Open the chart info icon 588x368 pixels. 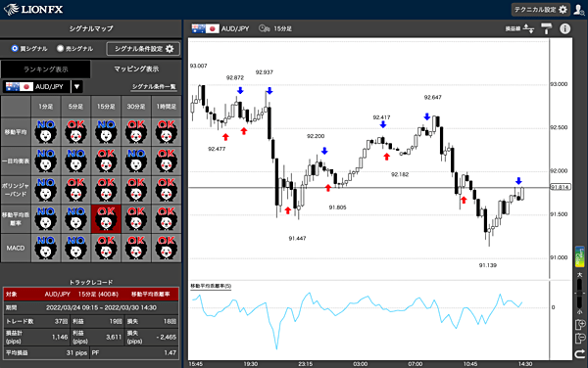pyautogui.click(x=564, y=28)
